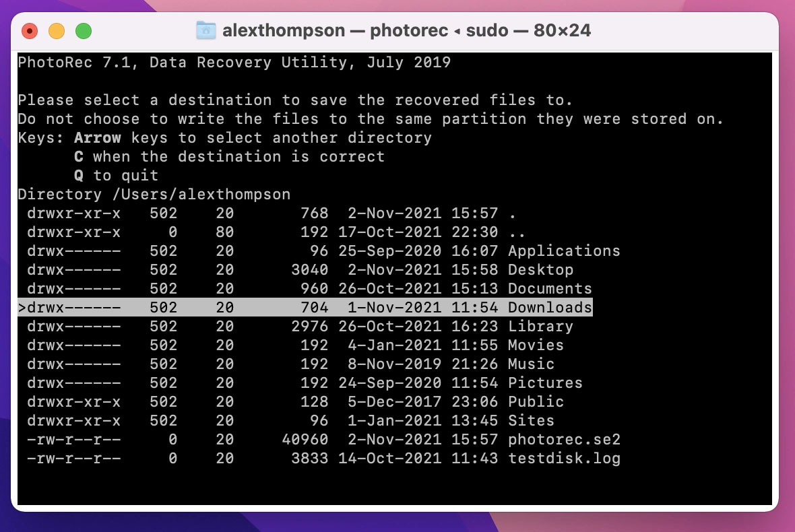This screenshot has width=795, height=532.
Task: Select the Public directory row
Action: click(295, 401)
